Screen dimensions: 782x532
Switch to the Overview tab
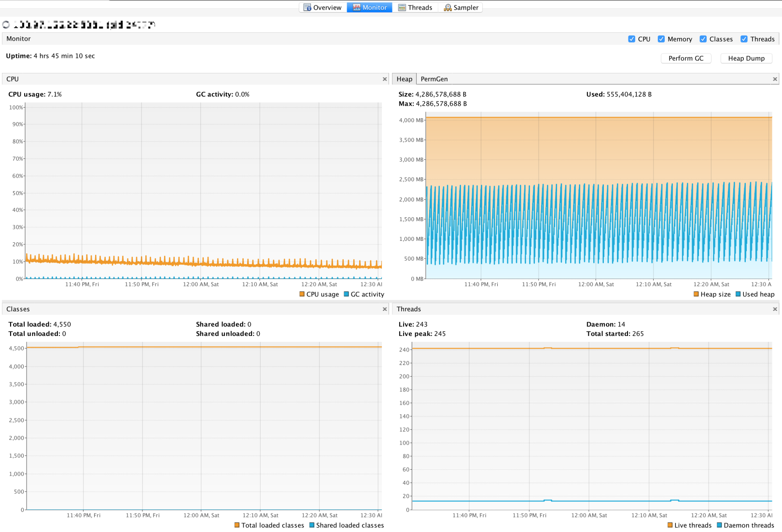(x=322, y=8)
